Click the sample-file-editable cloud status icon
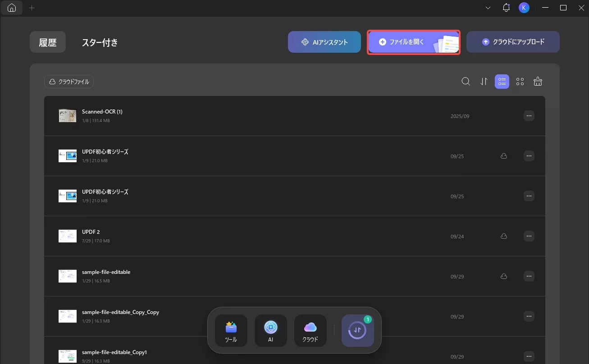This screenshot has width=589, height=364. (504, 276)
